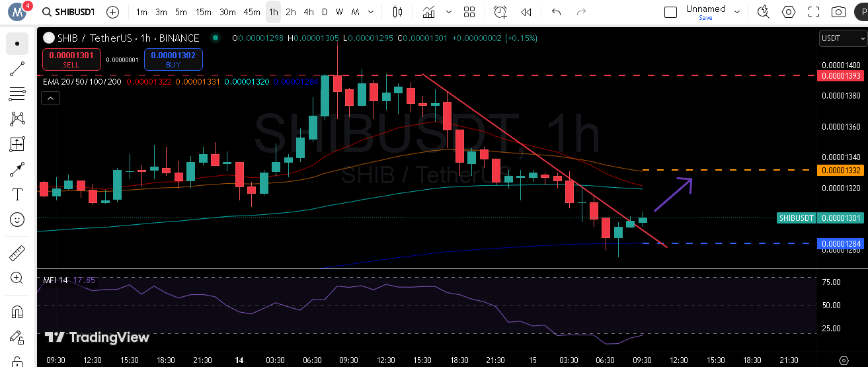Open time axis settings gear

(843, 360)
